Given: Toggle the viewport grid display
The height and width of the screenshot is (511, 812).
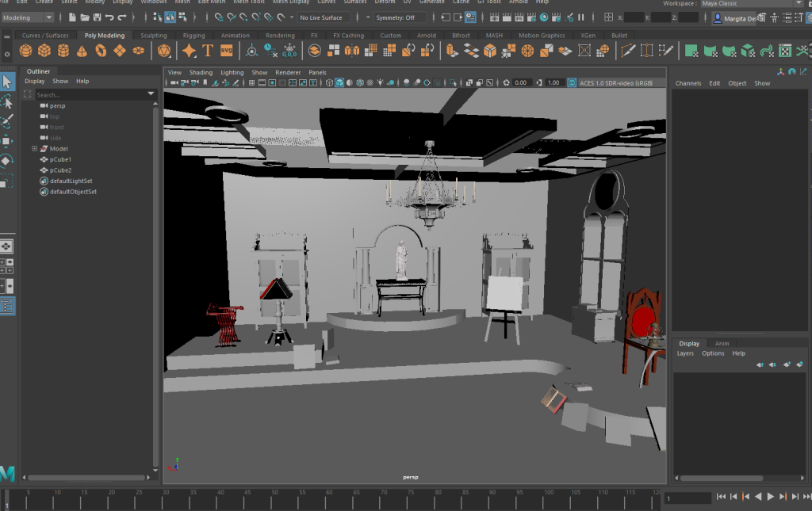Looking at the screenshot, I should [x=251, y=82].
